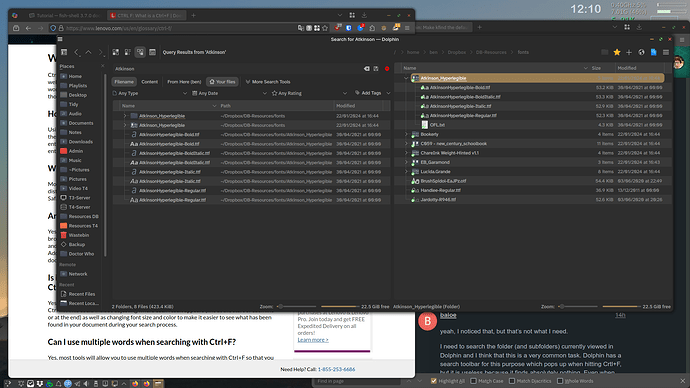This screenshot has width=690, height=388.
Task: Go up one folder level
Action: [88, 52]
